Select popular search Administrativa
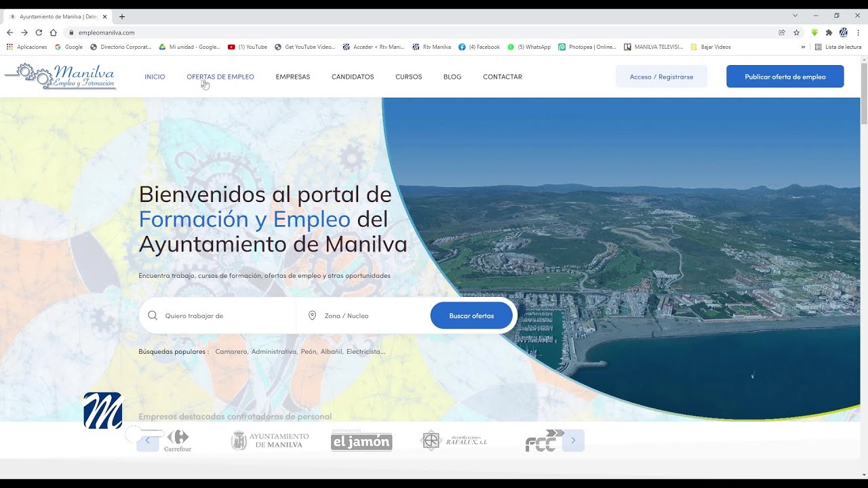This screenshot has width=868, height=488. [275, 352]
